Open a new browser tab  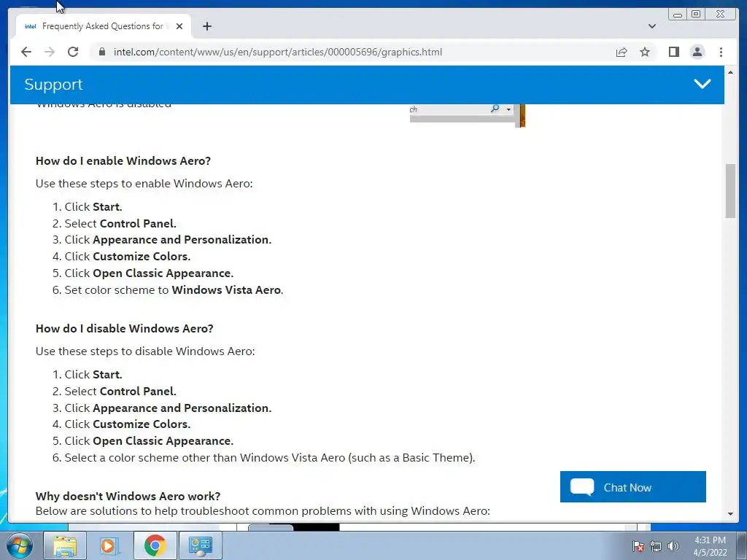(206, 26)
